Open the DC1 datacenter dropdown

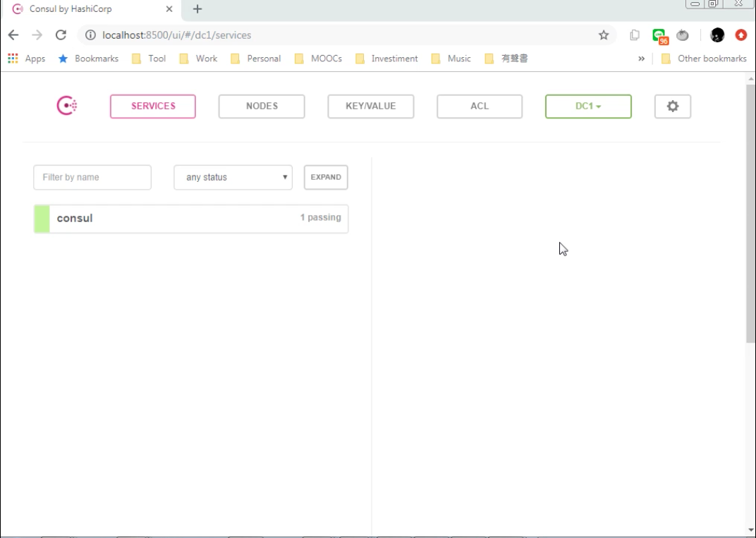[588, 106]
